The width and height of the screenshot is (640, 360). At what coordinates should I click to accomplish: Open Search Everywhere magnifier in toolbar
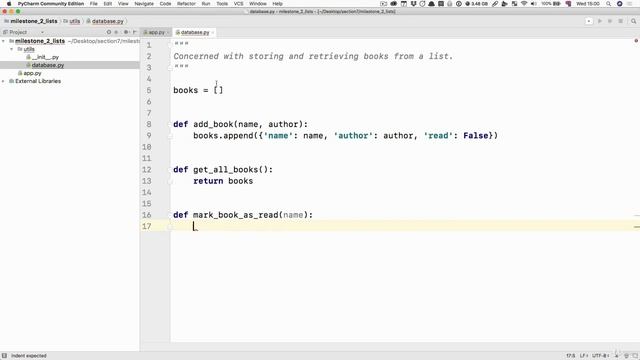pyautogui.click(x=633, y=21)
